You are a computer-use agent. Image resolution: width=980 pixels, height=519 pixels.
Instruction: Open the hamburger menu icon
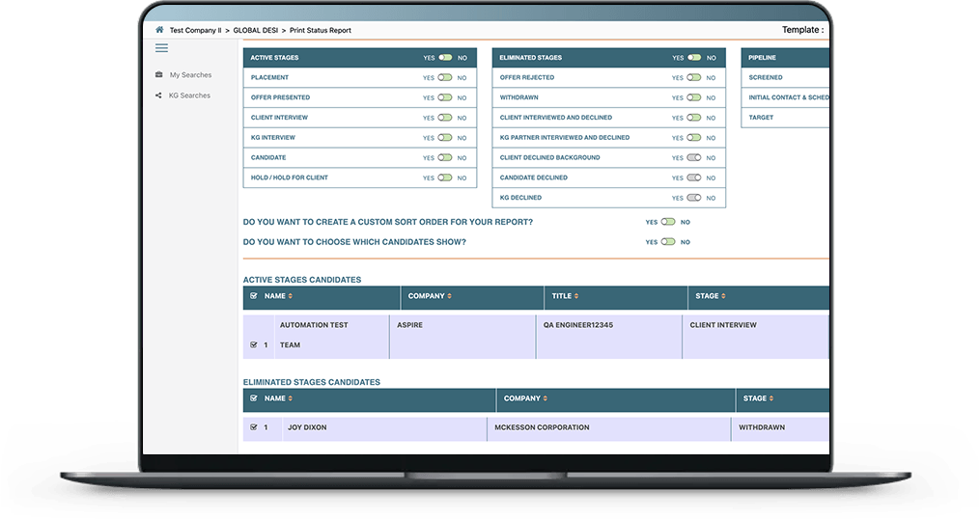click(161, 48)
